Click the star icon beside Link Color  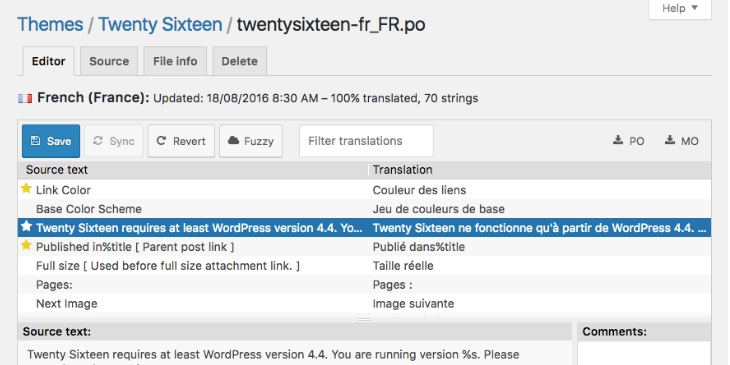(27, 189)
